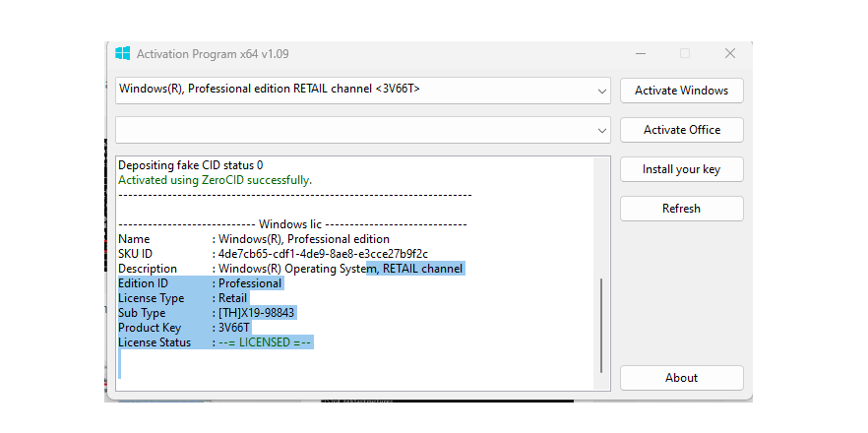Click the Activate Office button
The image size is (868, 433).
click(681, 130)
